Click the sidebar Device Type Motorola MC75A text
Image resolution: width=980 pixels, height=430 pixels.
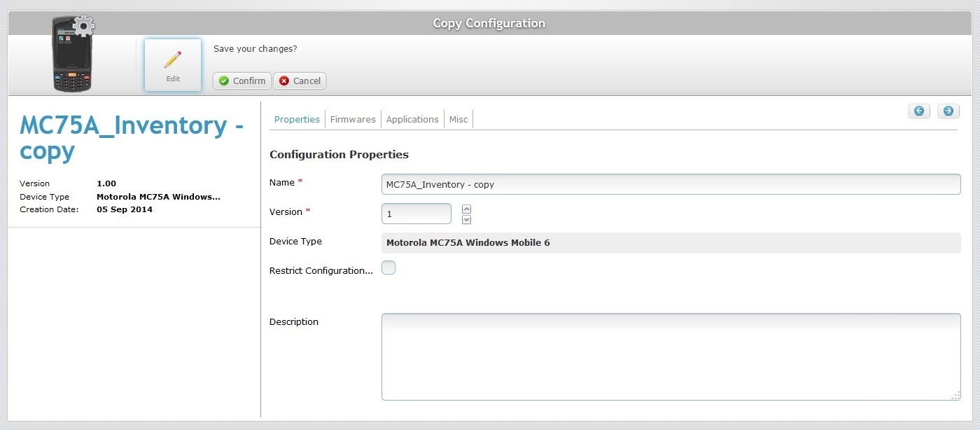(158, 197)
